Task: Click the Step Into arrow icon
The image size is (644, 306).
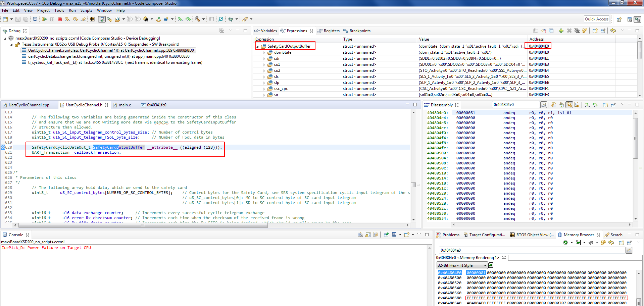Action: (x=67, y=19)
